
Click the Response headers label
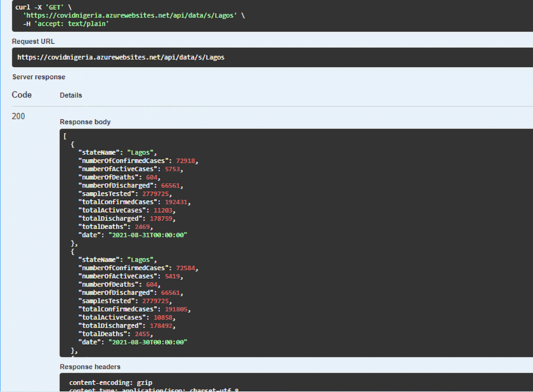click(x=90, y=367)
